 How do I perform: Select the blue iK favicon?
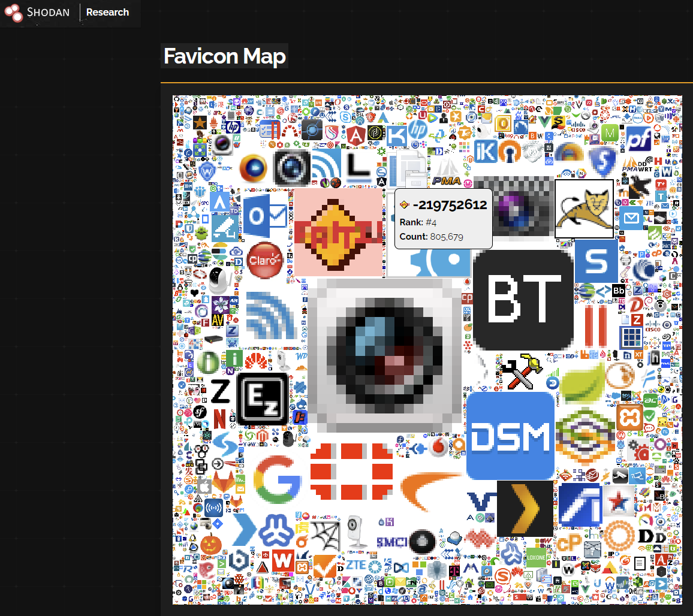486,152
